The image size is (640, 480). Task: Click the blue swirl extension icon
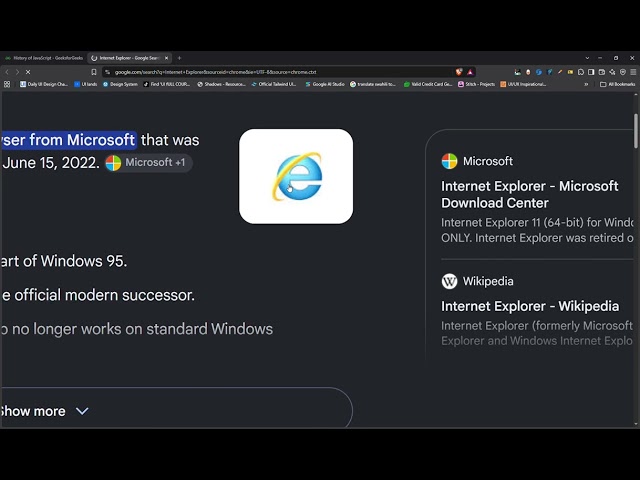[x=539, y=72]
